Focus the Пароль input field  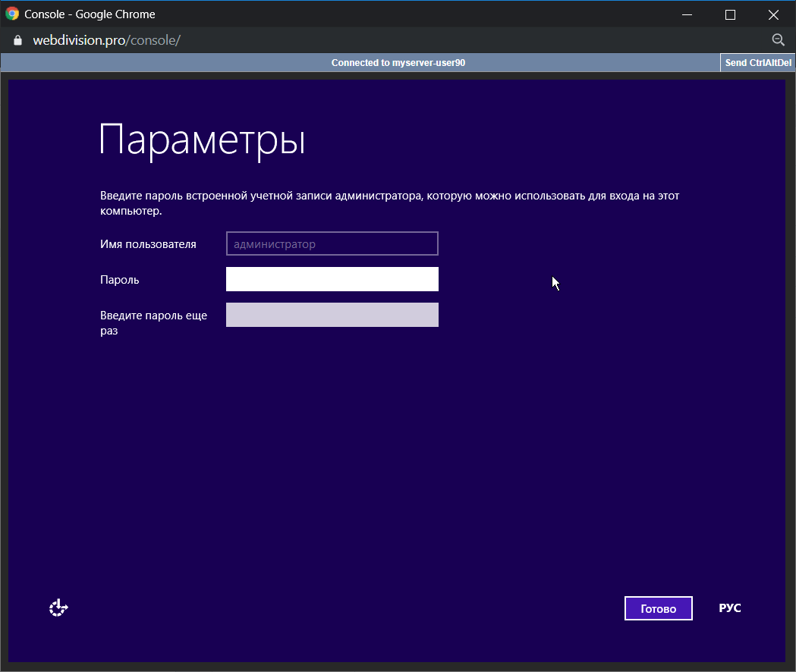point(332,279)
